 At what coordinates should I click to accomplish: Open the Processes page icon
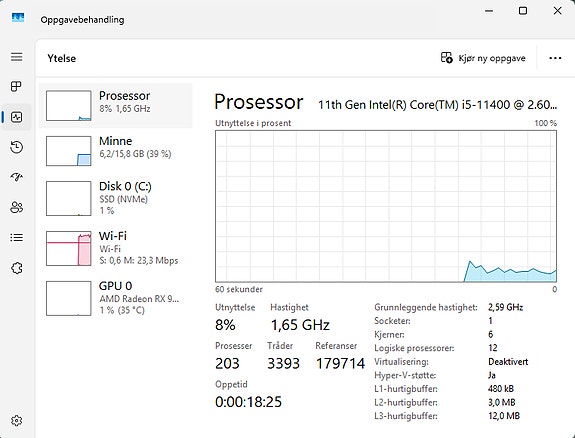[17, 87]
